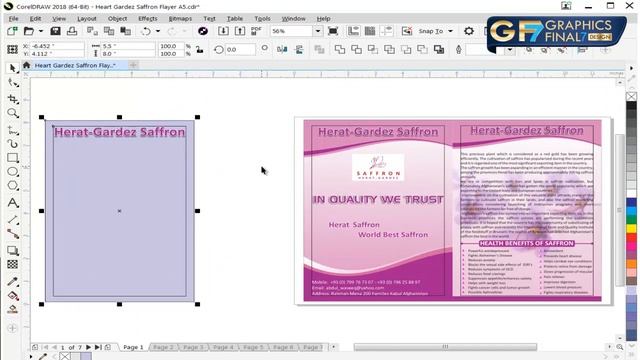Click the Undo arrow icon

click(x=146, y=31)
